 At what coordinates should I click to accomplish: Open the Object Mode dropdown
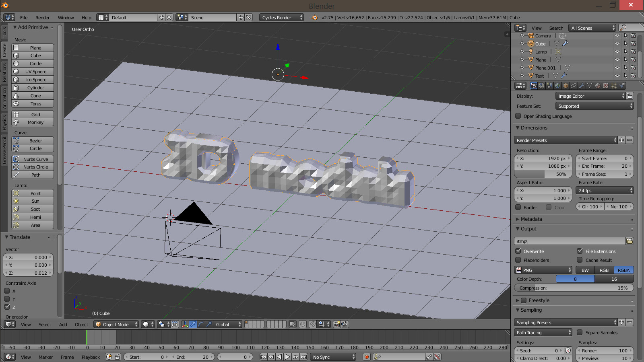[116, 324]
